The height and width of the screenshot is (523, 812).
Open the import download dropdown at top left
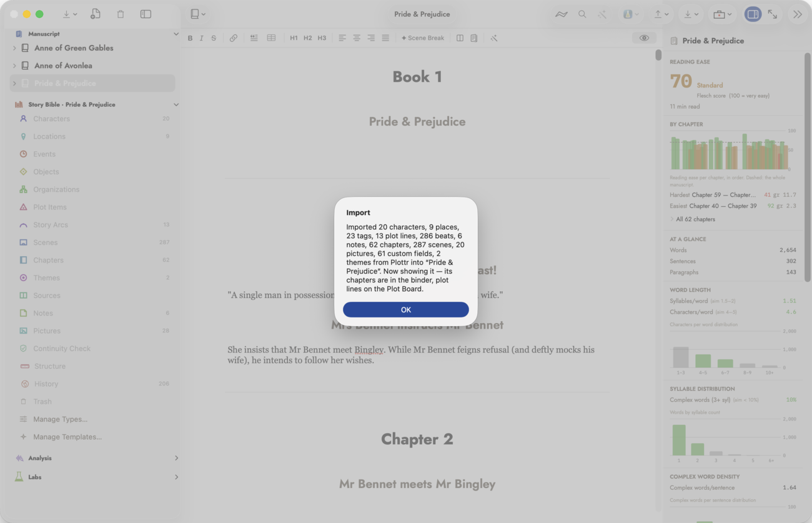click(70, 14)
